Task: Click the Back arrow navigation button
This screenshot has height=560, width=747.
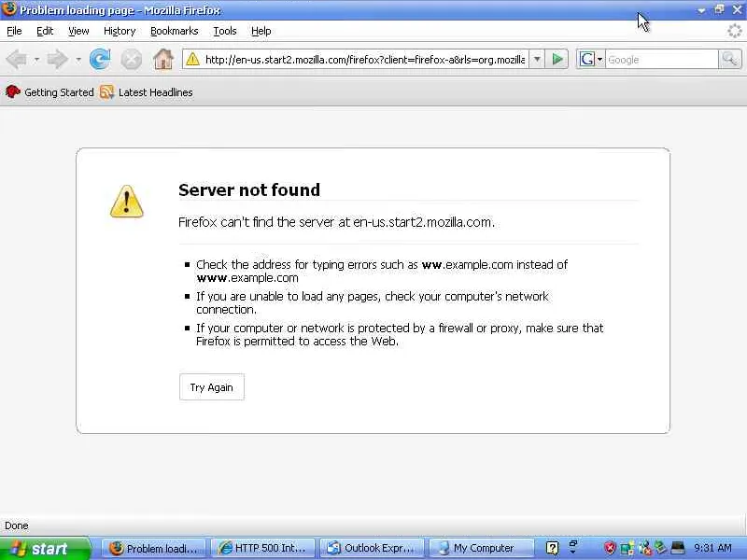Action: (x=17, y=60)
